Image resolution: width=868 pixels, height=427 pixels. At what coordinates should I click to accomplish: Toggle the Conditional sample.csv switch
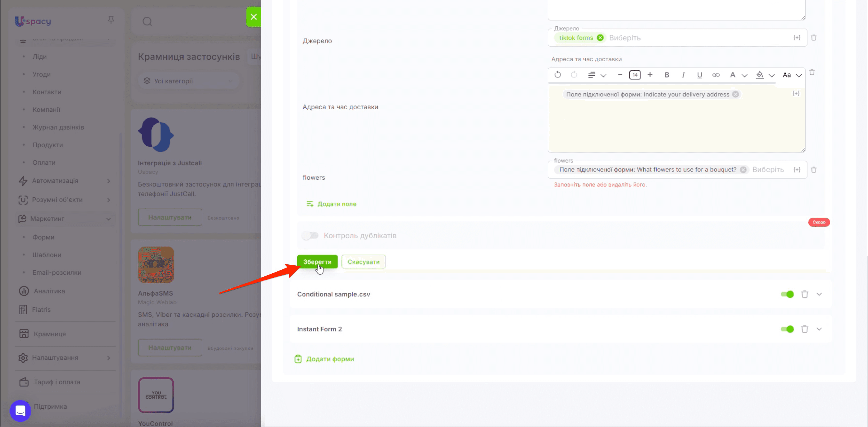click(787, 294)
